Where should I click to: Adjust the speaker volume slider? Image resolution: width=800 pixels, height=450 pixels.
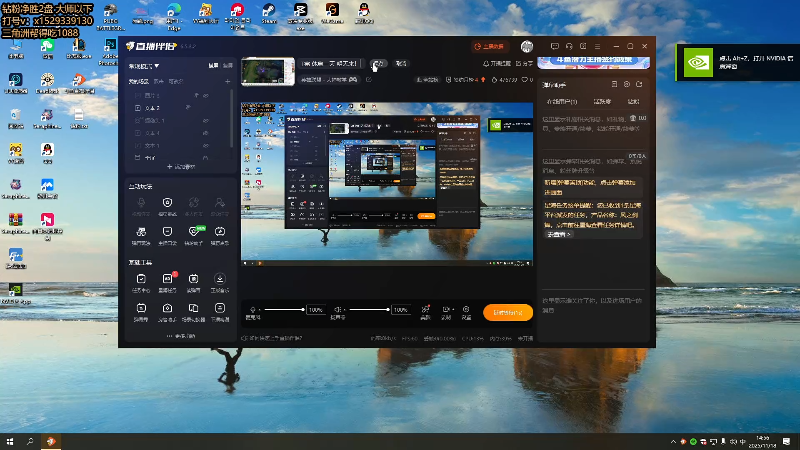coord(369,309)
